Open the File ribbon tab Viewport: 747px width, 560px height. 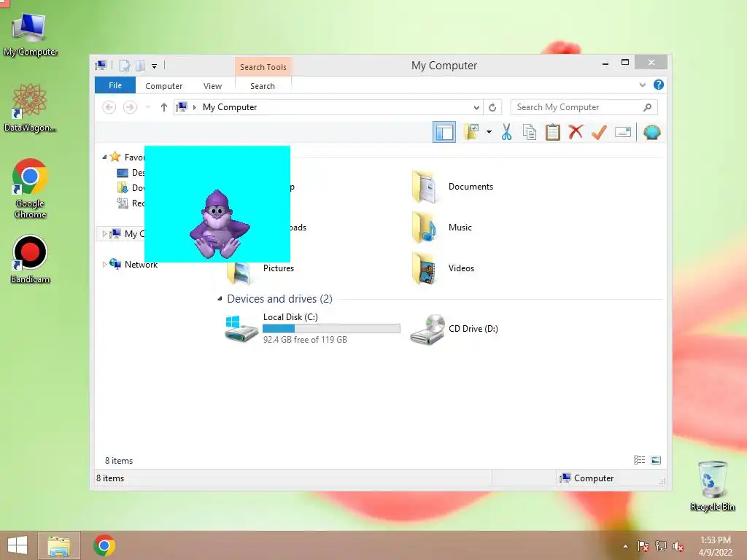point(115,85)
